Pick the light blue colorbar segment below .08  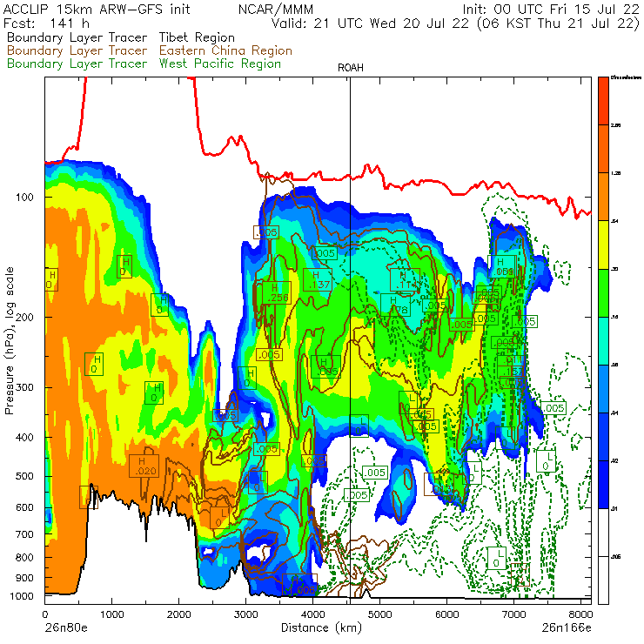tap(603, 388)
